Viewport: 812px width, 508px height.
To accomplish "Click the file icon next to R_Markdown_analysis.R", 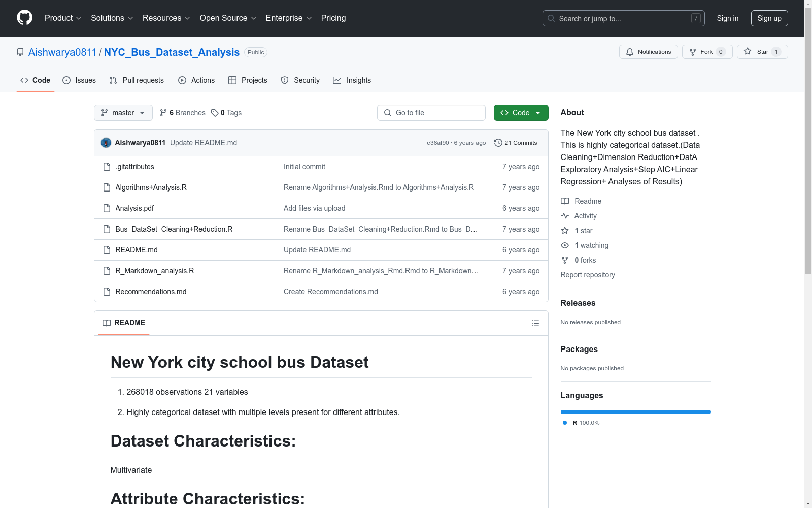I will pos(107,271).
